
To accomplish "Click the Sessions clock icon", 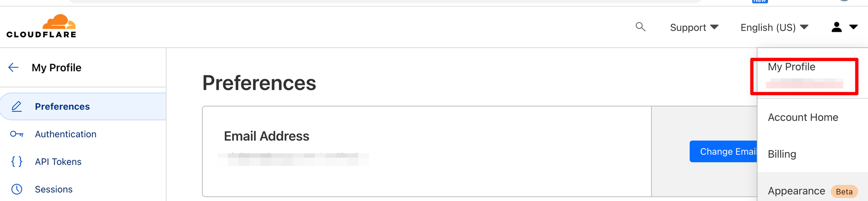I will [x=16, y=189].
